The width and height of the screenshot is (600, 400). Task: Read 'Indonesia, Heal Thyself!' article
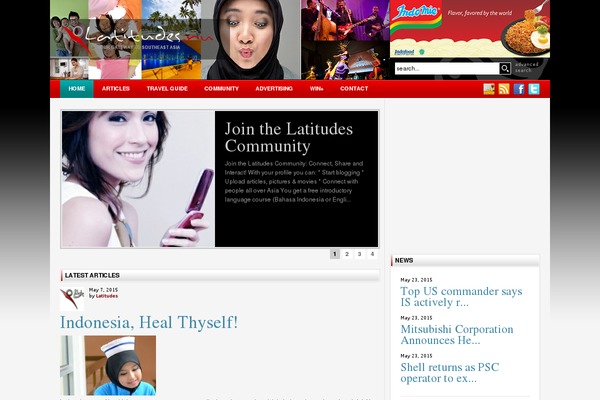pos(149,323)
